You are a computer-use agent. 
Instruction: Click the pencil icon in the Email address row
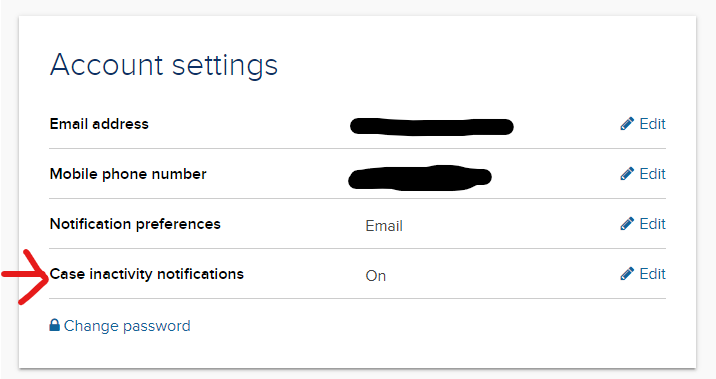click(x=627, y=124)
